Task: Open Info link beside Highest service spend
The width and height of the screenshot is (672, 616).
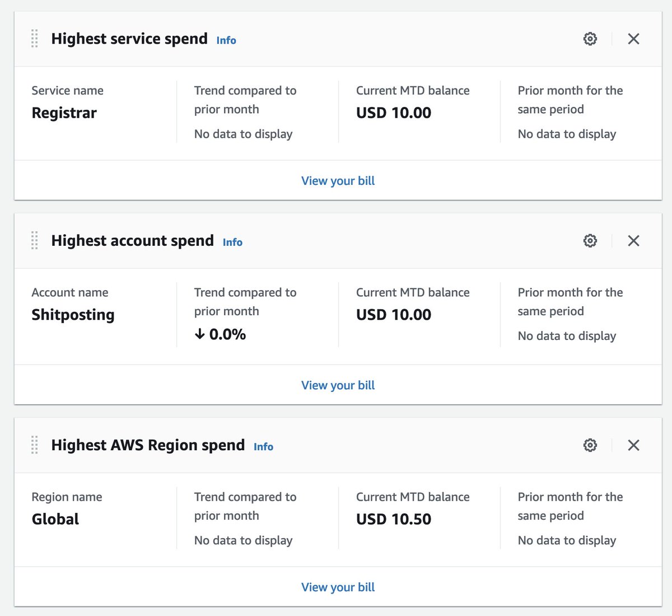Action: pos(226,40)
